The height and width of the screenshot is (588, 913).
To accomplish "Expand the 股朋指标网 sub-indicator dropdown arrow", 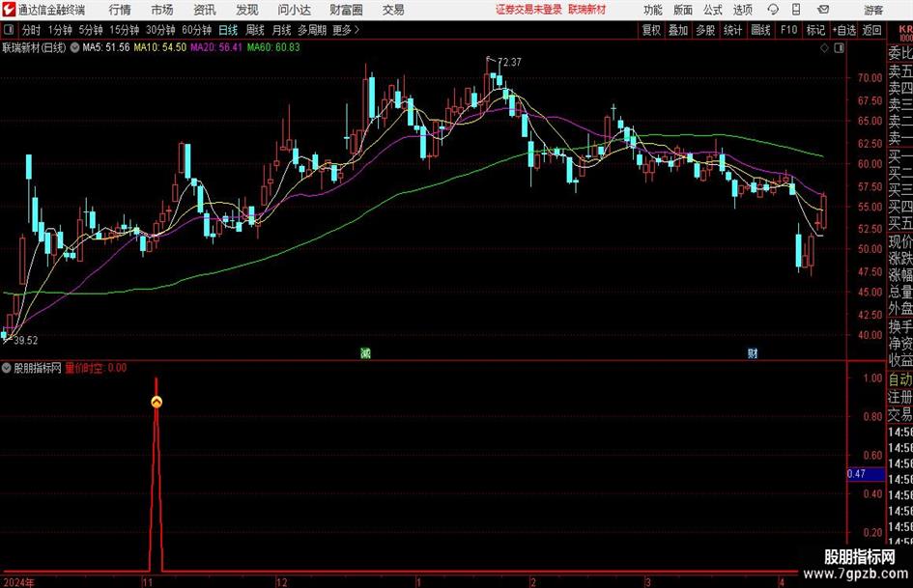I will point(7,368).
